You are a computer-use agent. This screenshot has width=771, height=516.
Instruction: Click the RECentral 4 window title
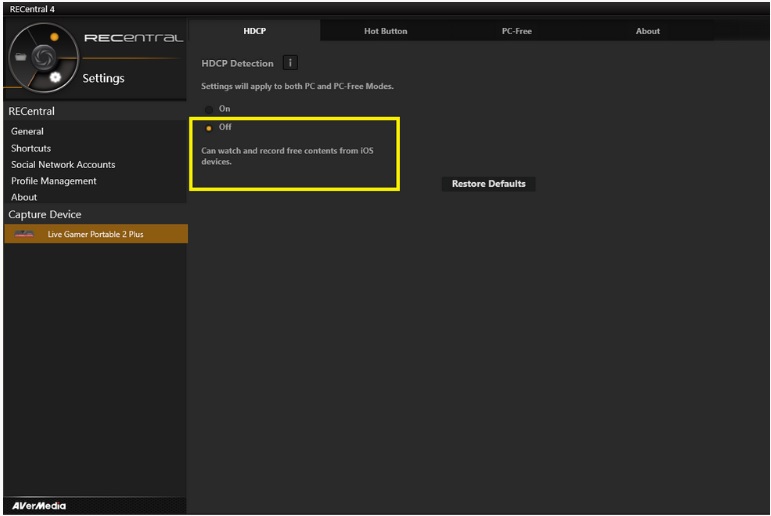[x=32, y=9]
